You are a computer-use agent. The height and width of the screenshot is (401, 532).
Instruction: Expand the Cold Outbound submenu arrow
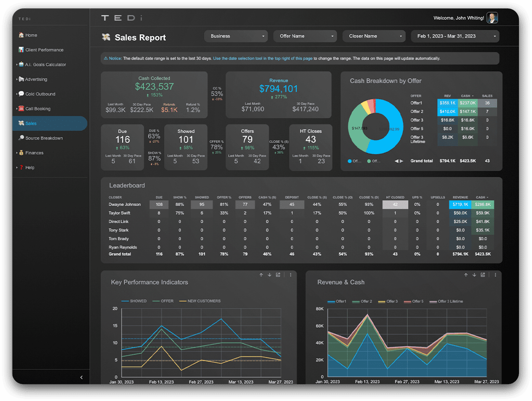tap(17, 94)
